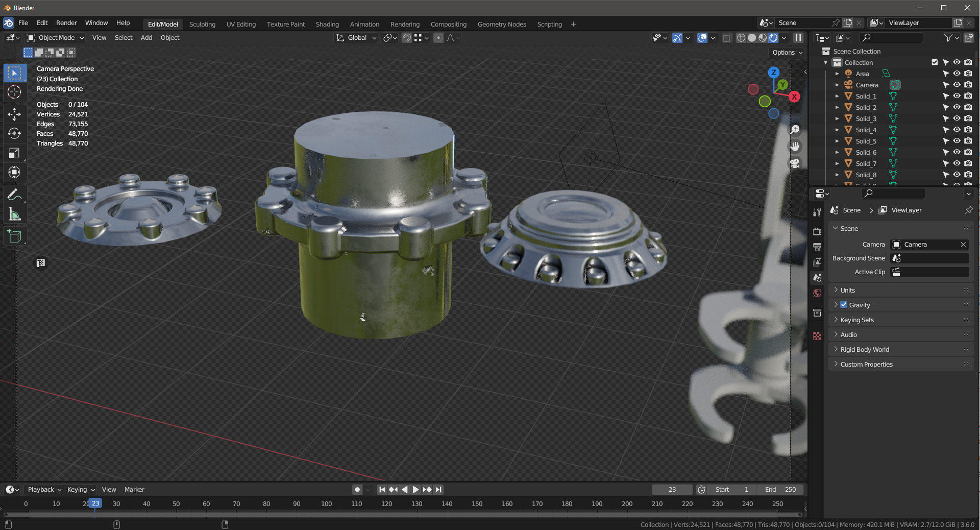Disable Camera object in renders
Viewport: 980px width, 530px height.
click(968, 85)
